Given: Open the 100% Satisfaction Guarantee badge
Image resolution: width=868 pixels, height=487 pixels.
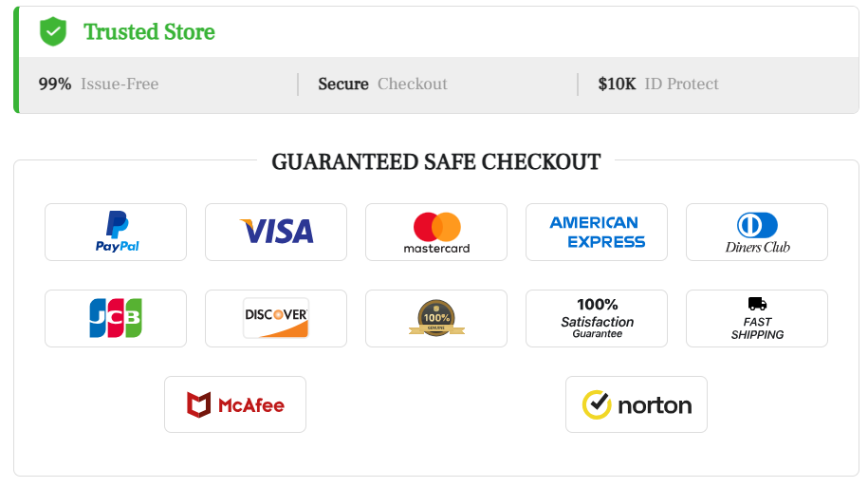Looking at the screenshot, I should [x=597, y=318].
